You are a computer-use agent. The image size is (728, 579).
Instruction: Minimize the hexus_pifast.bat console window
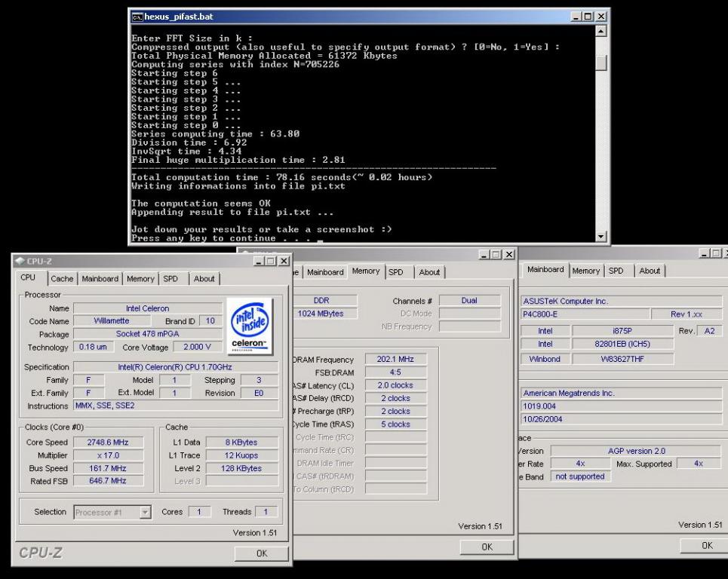click(x=576, y=17)
